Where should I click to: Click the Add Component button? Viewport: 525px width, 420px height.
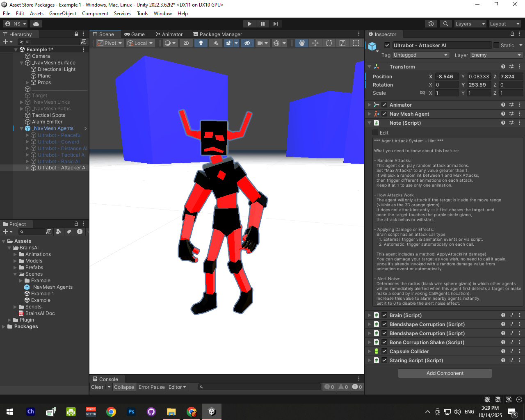445,373
